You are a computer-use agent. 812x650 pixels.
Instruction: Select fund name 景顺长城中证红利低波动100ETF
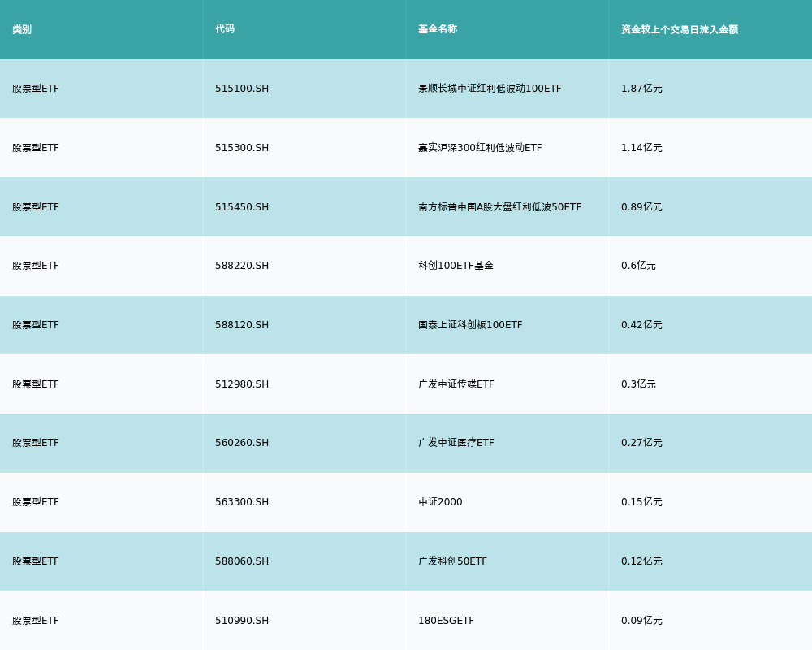pos(490,89)
